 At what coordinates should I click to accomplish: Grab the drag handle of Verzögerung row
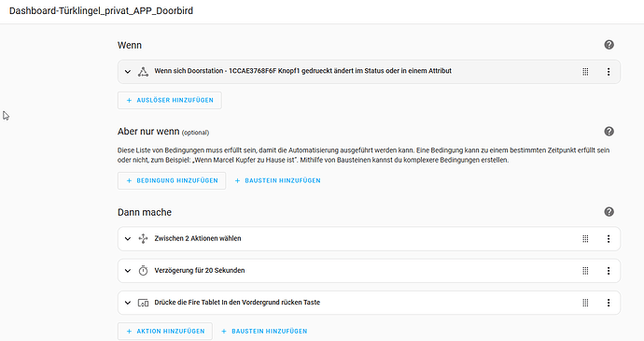585,271
